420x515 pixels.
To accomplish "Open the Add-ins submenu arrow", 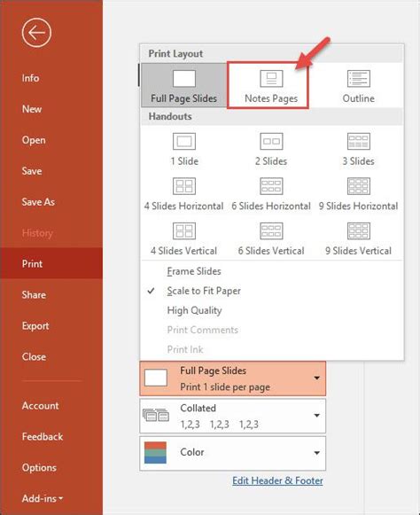I will pyautogui.click(x=61, y=498).
